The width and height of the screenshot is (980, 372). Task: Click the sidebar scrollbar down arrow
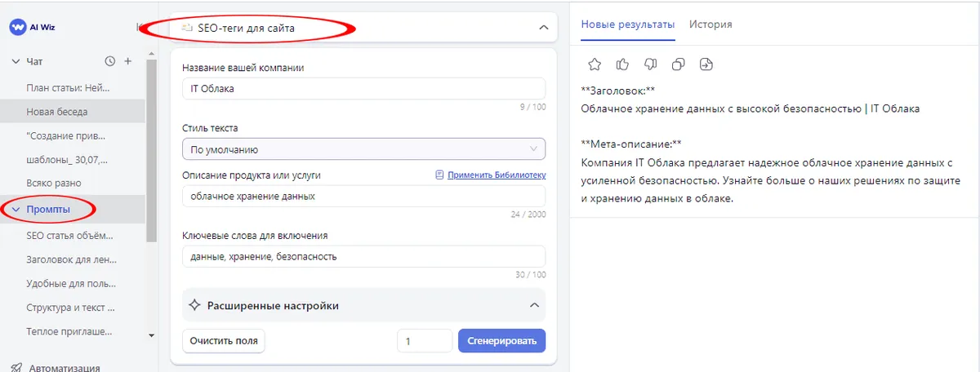[x=150, y=334]
